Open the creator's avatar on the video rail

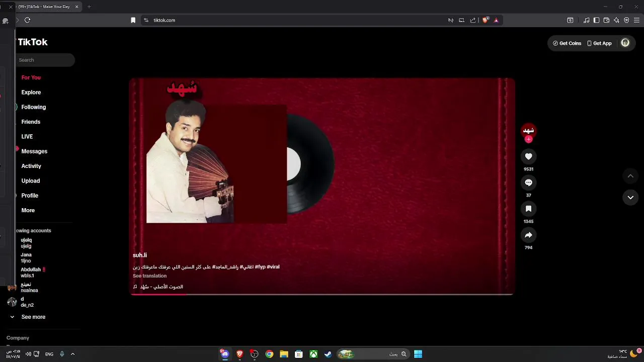tap(528, 131)
